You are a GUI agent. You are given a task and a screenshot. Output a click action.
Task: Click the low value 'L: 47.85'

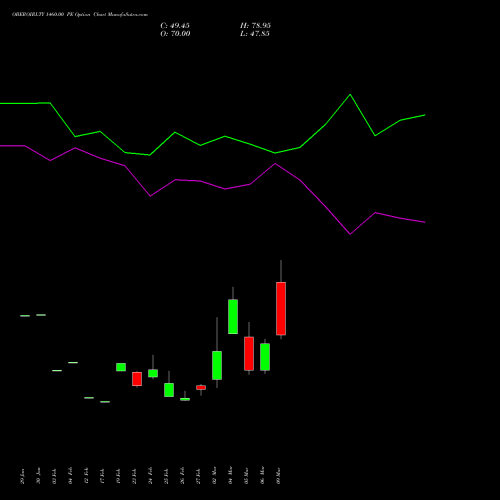255,34
